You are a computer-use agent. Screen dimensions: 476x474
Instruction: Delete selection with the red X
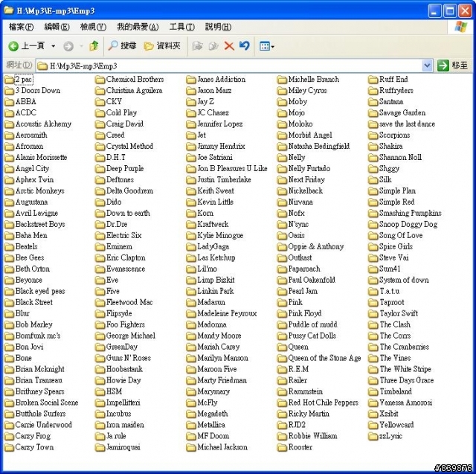(229, 46)
